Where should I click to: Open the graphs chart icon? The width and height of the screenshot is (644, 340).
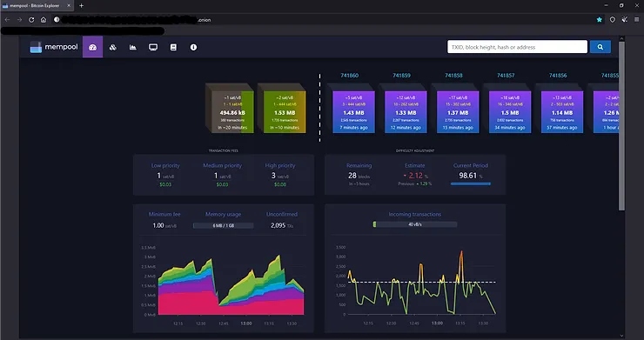pos(132,47)
